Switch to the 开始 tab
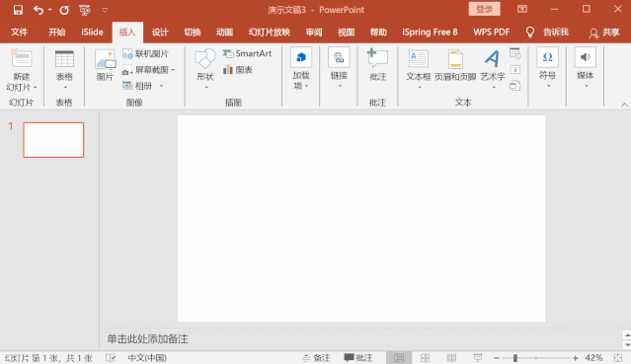This screenshot has height=364, width=631. (56, 33)
